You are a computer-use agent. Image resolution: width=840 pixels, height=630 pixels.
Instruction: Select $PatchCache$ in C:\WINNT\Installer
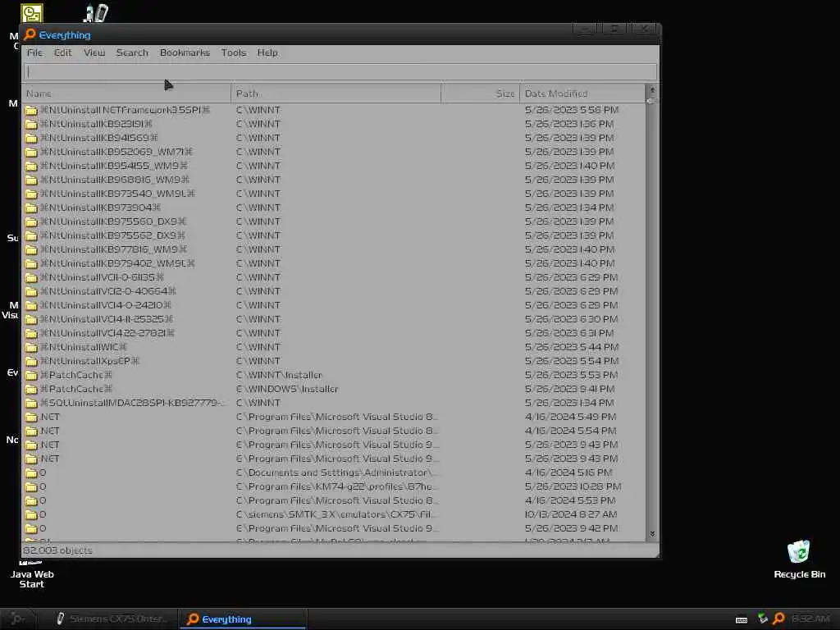(x=76, y=374)
